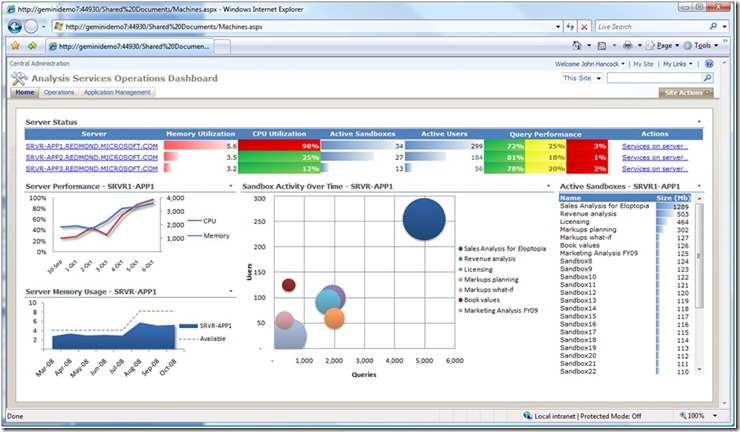Click the RSS feeds icon

click(x=602, y=46)
